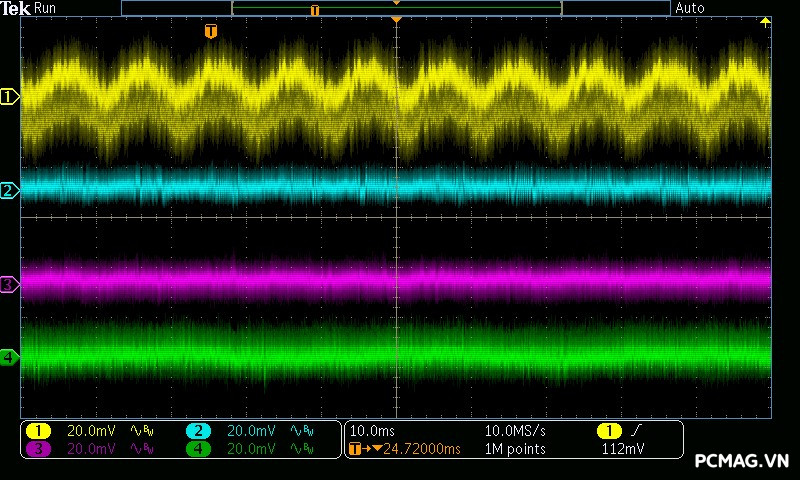This screenshot has height=480, width=800.
Task: Select the cyan channel 2 badge in readout
Action: 199,431
